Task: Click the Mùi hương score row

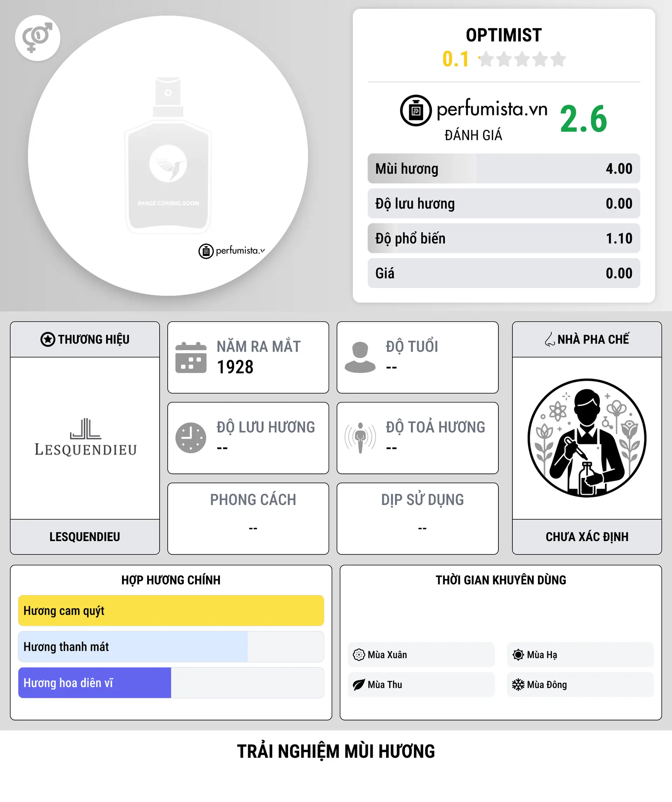Action: (504, 168)
